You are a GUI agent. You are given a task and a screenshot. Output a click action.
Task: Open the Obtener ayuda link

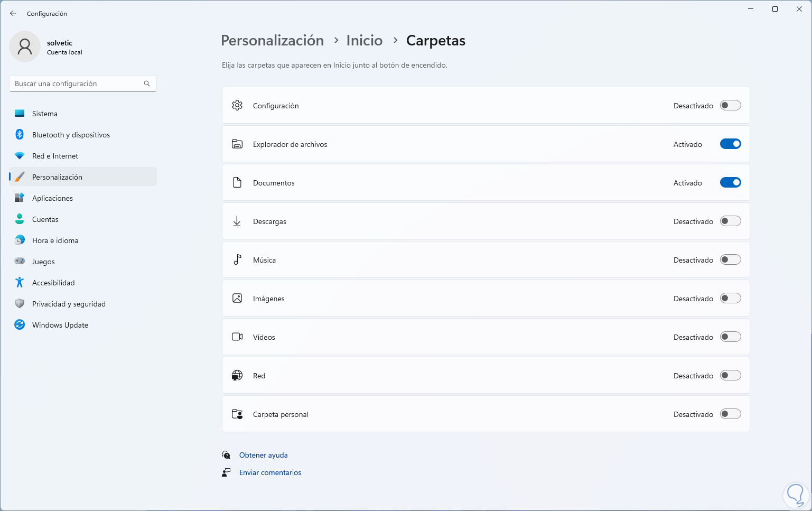point(263,455)
